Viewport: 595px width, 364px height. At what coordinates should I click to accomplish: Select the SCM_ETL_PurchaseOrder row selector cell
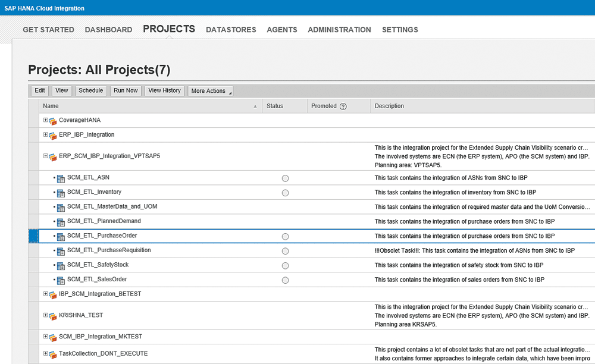tap(33, 236)
